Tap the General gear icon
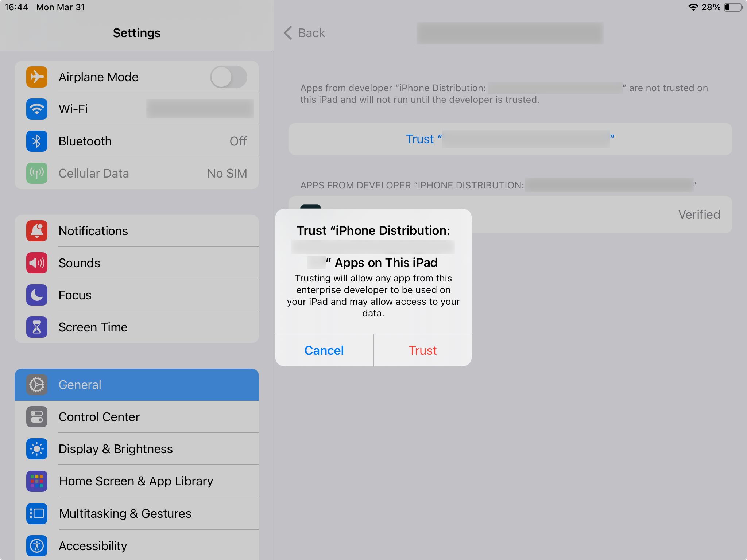This screenshot has height=560, width=747. click(37, 385)
